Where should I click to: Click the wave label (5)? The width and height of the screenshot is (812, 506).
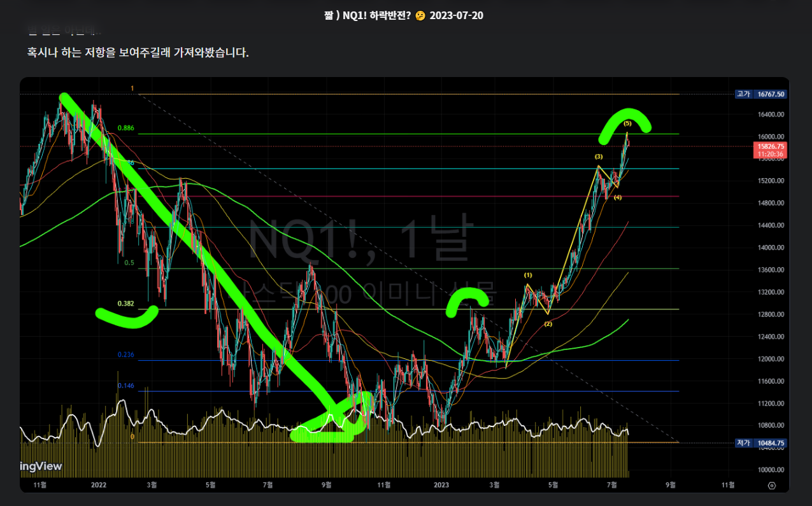pyautogui.click(x=627, y=123)
